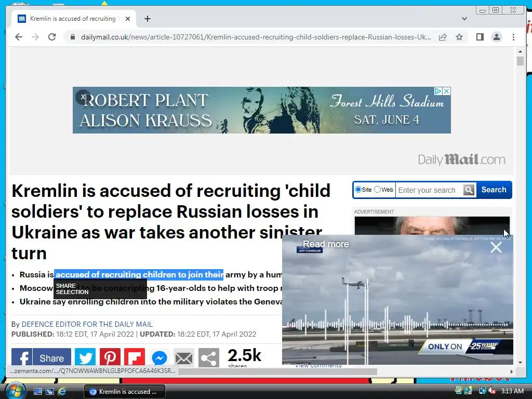Open the Windows Start orb

coord(15,391)
